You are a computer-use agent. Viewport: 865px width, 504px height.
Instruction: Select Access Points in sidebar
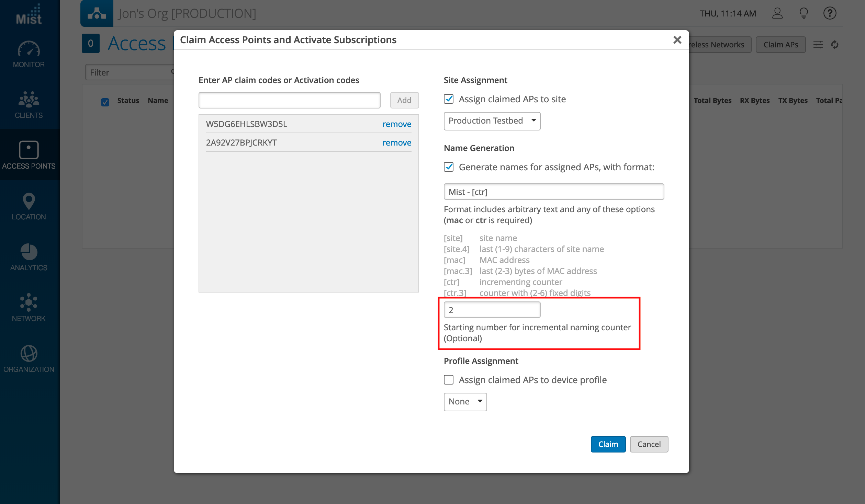coord(29,155)
